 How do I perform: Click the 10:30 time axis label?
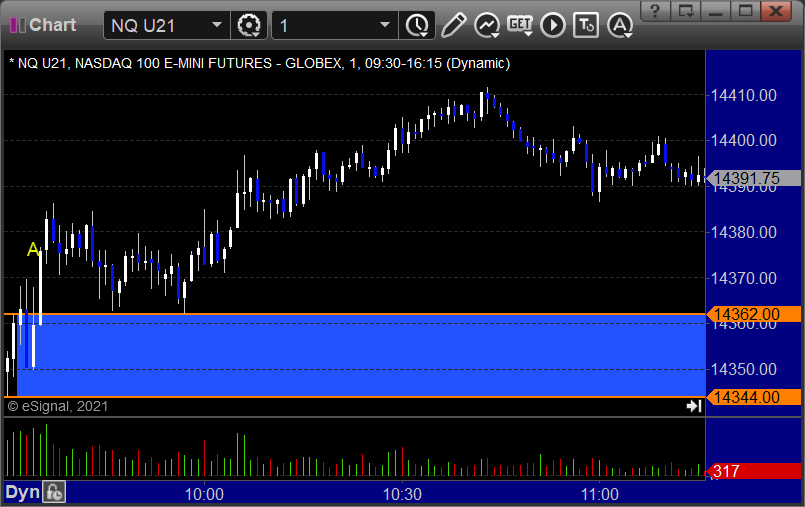[x=402, y=494]
